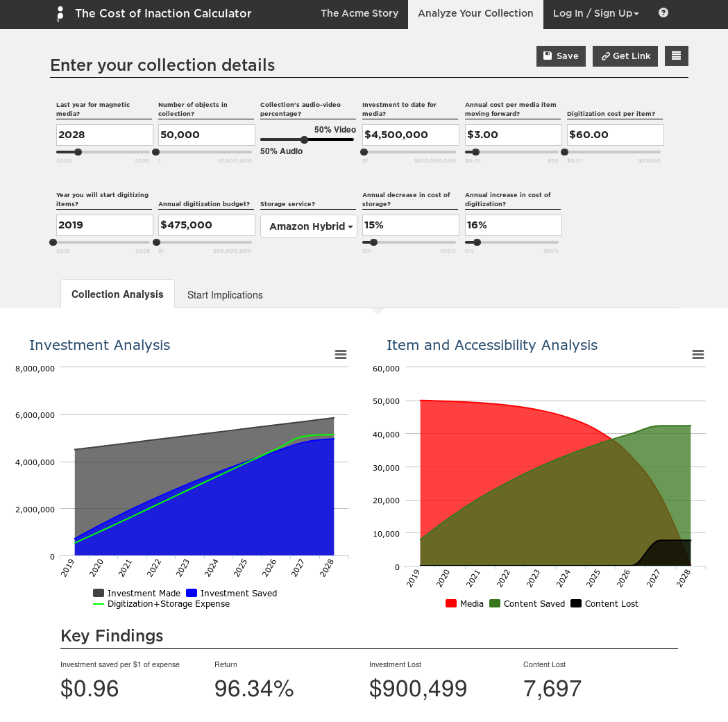Viewport: 728px width, 722px height.
Task: Click the calculator logo icon in navbar
Action: coord(60,14)
